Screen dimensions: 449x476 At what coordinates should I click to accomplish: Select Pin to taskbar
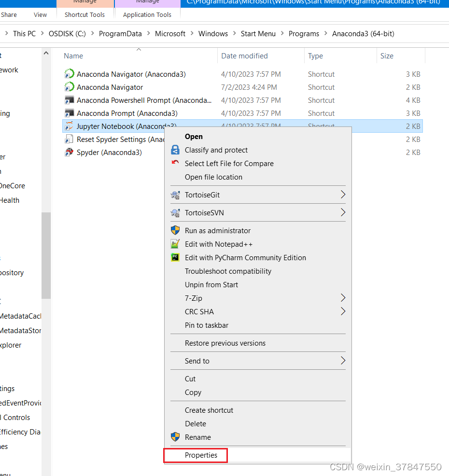(x=207, y=325)
